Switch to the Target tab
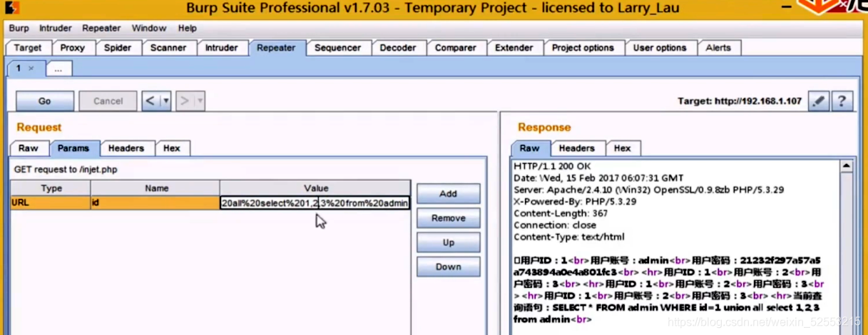Viewport: 868px width, 335px height. coord(28,48)
